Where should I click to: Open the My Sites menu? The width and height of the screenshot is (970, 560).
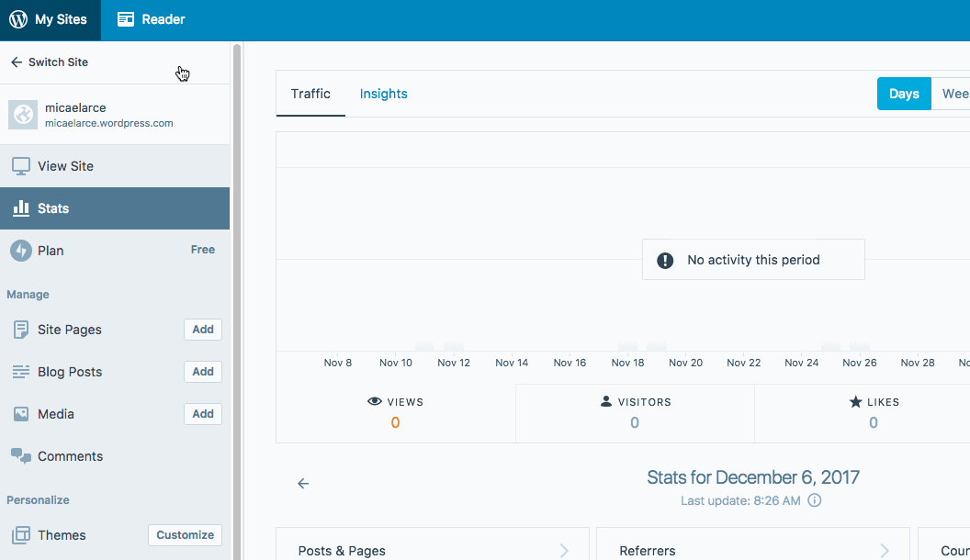point(51,19)
